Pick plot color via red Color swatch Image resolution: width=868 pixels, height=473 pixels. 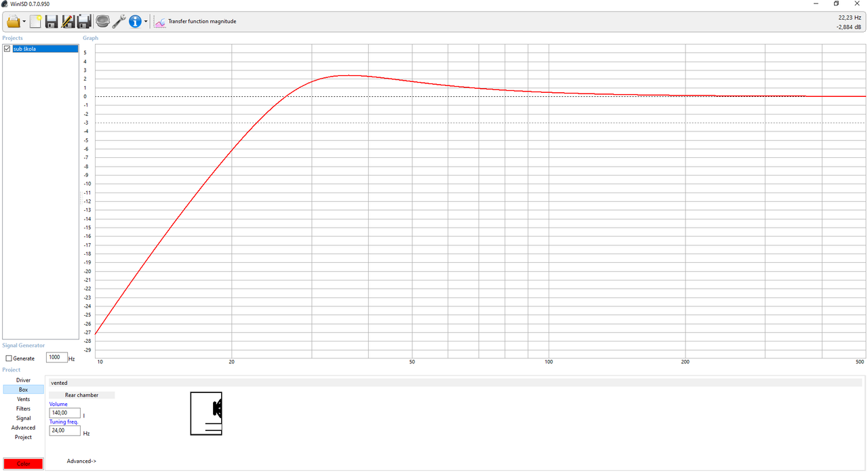tap(23, 464)
